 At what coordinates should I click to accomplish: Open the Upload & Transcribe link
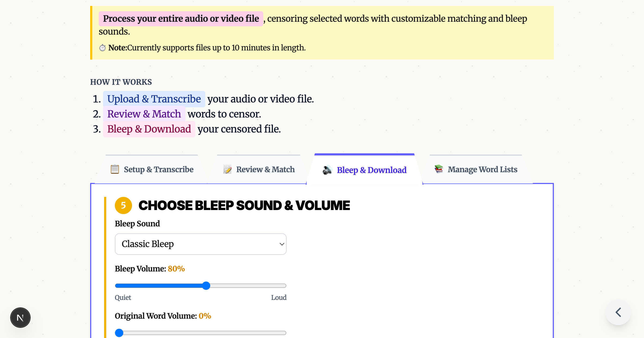coord(154,99)
